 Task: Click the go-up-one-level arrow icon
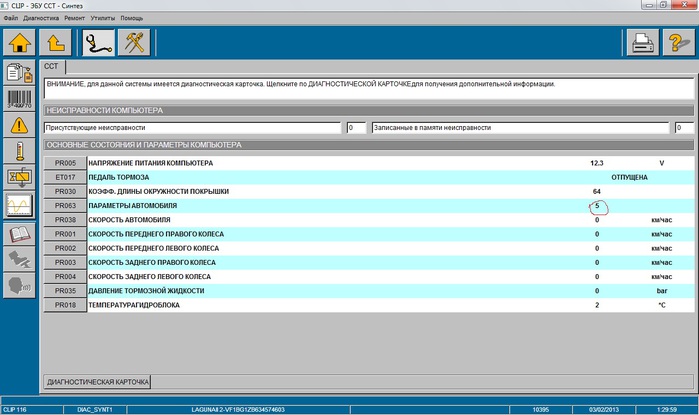(x=55, y=43)
